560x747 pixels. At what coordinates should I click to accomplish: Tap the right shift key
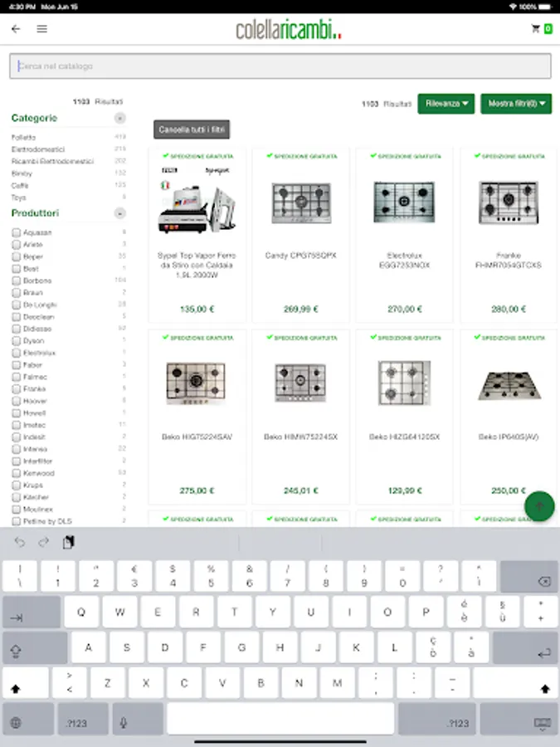514,683
